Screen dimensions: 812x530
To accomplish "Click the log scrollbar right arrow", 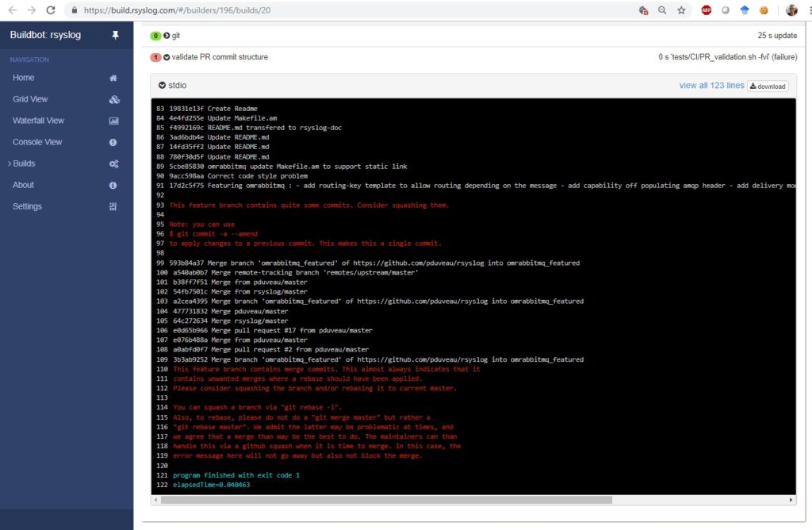I will point(791,500).
